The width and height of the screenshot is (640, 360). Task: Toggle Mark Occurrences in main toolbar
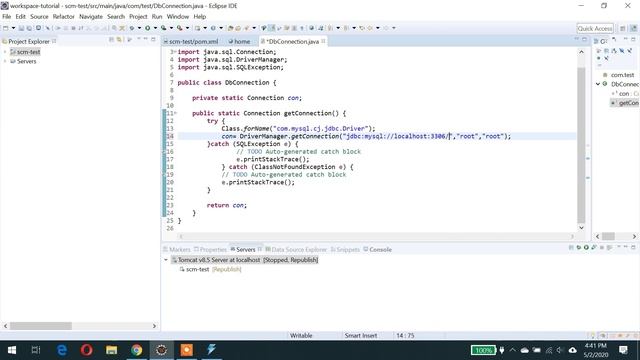pos(271,28)
